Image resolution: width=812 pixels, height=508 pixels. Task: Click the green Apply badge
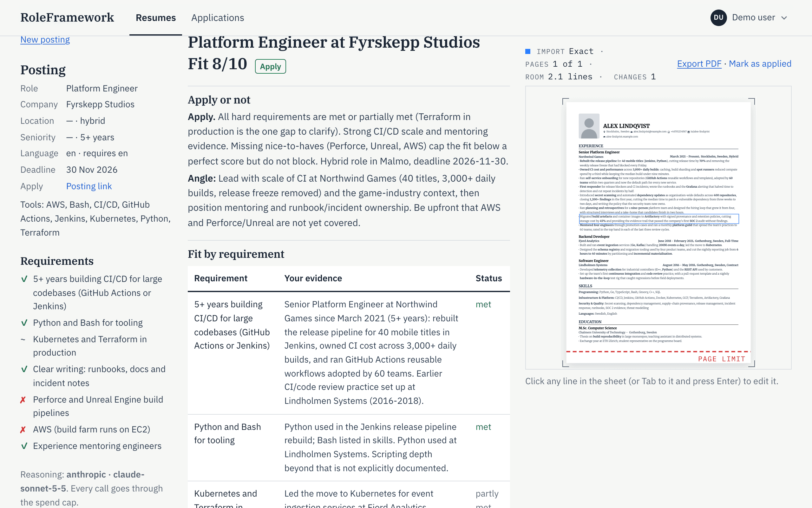point(270,67)
